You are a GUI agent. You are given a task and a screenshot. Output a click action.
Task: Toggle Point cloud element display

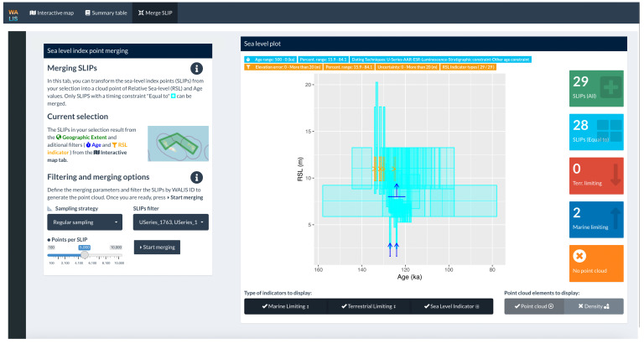pyautogui.click(x=534, y=306)
